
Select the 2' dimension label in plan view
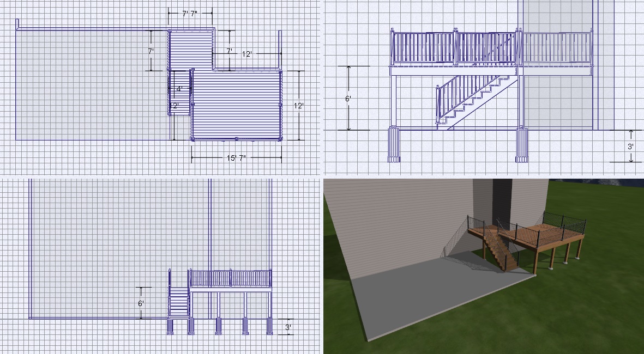pyautogui.click(x=175, y=106)
